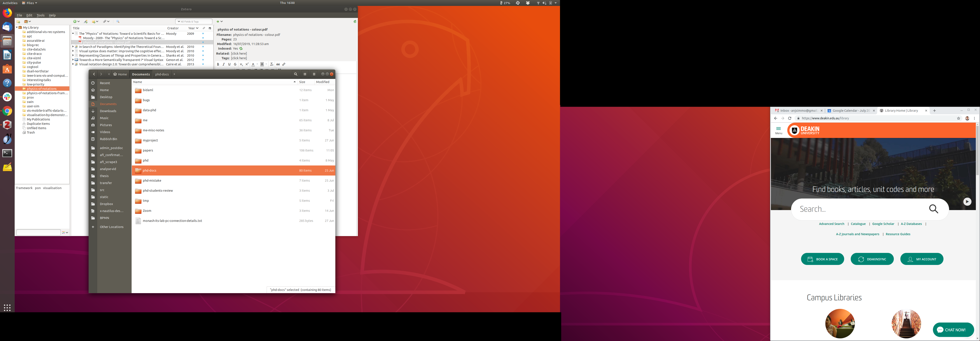Collapse the Moody 2009 Physics item
The height and width of the screenshot is (341, 980).
[x=73, y=34]
